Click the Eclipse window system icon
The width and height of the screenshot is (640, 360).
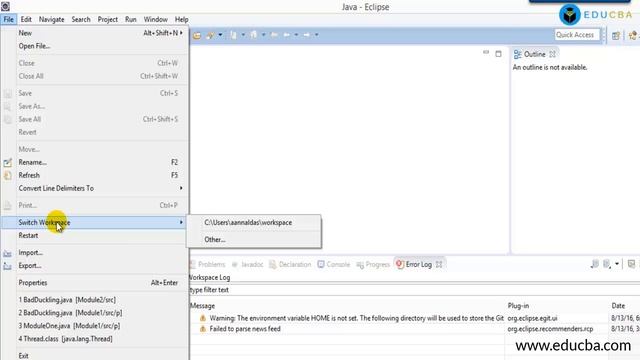[x=5, y=6]
